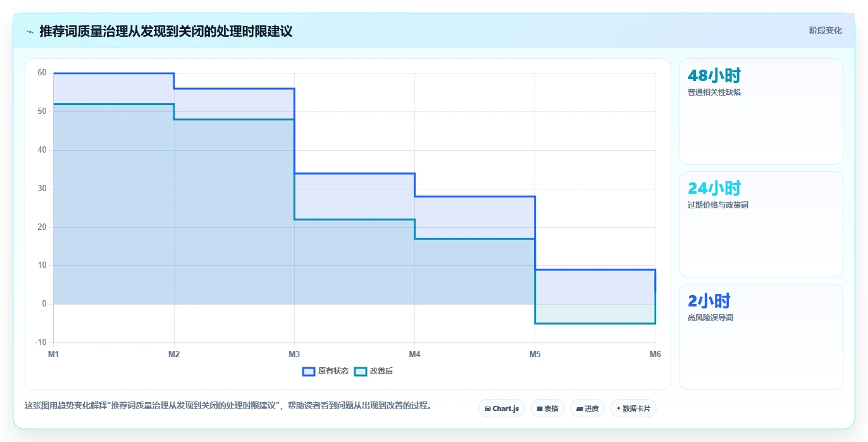Click the 原有状态 legend label
This screenshot has height=442, width=868.
click(x=333, y=371)
